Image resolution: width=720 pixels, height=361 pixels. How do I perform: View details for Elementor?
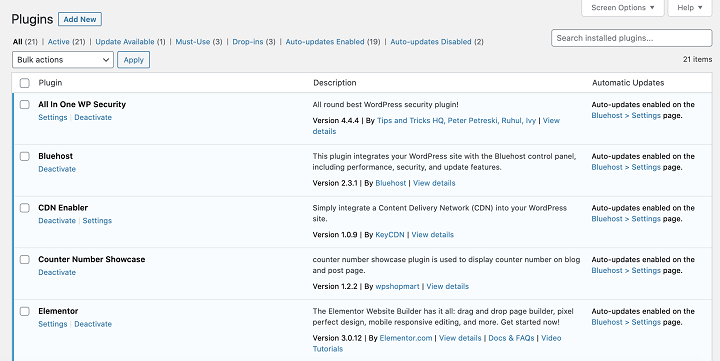[460, 338]
